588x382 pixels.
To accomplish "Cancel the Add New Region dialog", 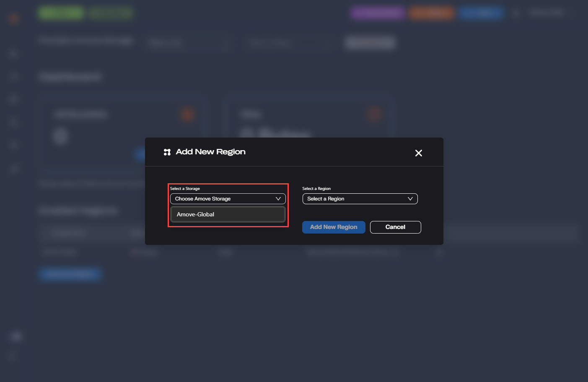I will (395, 227).
